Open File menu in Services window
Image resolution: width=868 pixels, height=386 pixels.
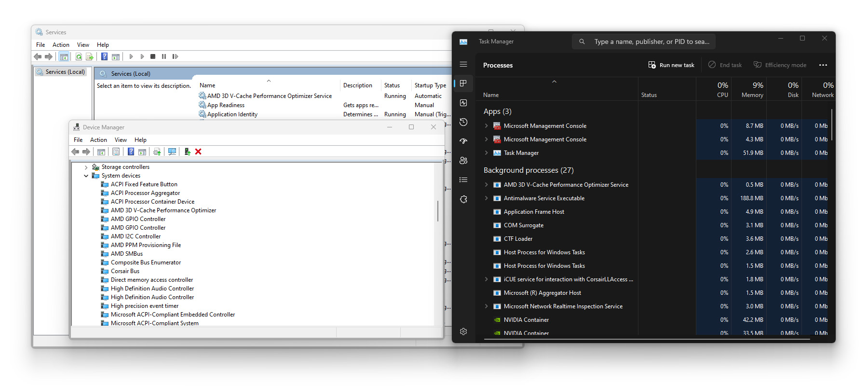click(x=41, y=45)
